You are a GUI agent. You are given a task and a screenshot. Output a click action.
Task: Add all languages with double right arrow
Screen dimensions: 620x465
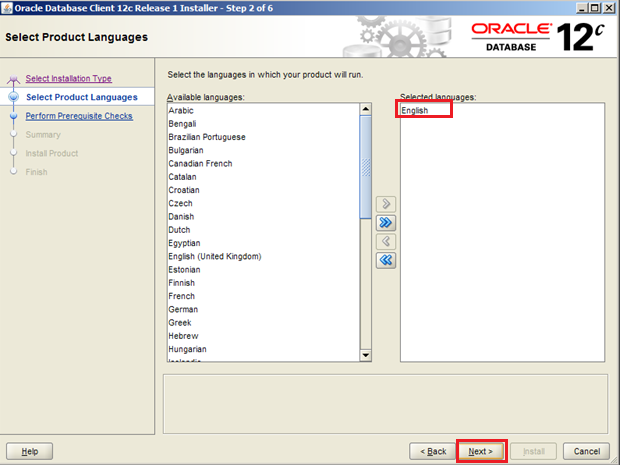click(x=386, y=223)
